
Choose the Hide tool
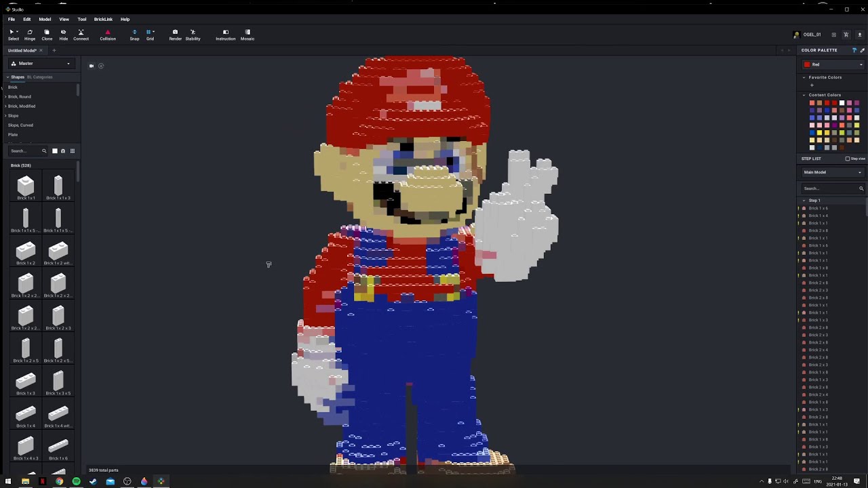63,35
